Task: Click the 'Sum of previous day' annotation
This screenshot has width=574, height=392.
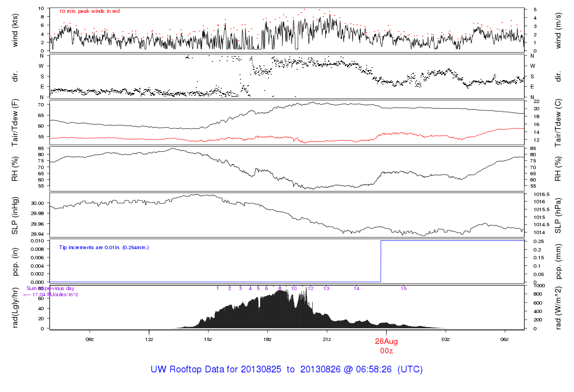Action: (50, 288)
